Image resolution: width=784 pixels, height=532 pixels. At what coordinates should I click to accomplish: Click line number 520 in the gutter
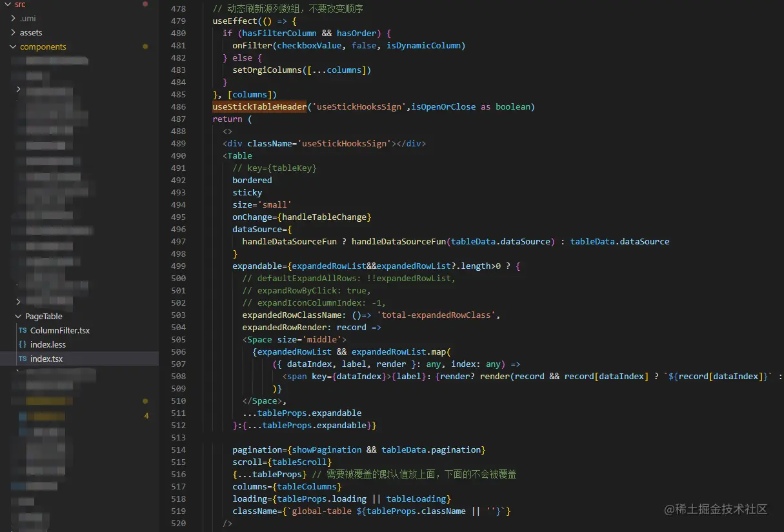coord(178,523)
